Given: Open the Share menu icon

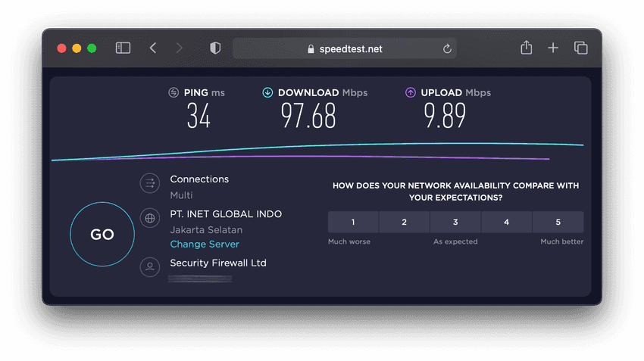Looking at the screenshot, I should pyautogui.click(x=527, y=48).
